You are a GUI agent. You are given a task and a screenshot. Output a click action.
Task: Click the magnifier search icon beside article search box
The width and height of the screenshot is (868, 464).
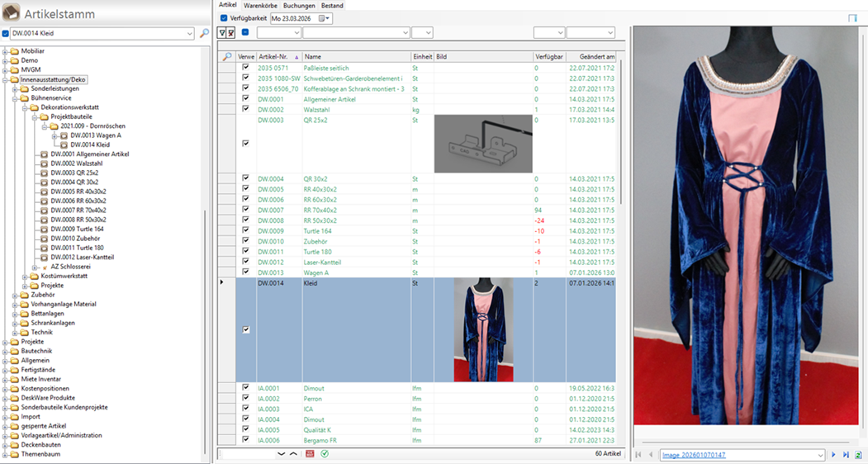pos(204,34)
